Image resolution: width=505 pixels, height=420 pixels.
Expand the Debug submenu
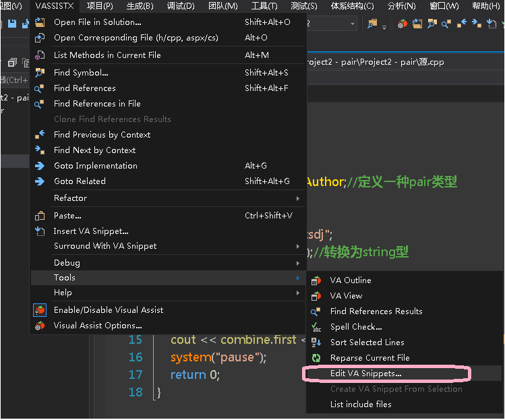coord(67,263)
